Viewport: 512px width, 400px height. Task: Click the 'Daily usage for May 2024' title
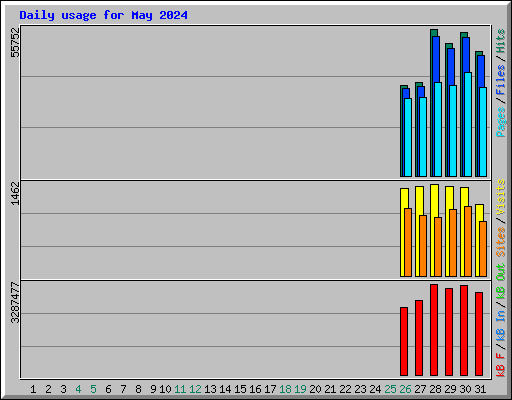tap(103, 15)
